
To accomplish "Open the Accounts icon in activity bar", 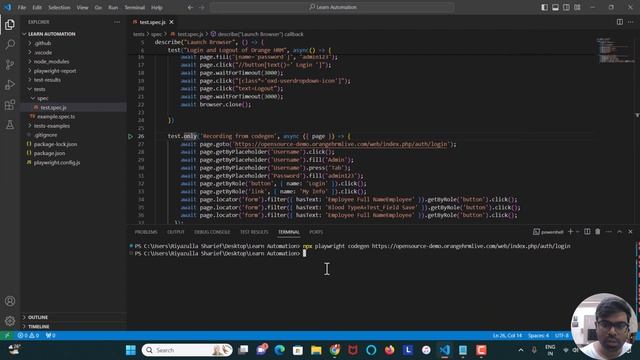I will [10, 301].
